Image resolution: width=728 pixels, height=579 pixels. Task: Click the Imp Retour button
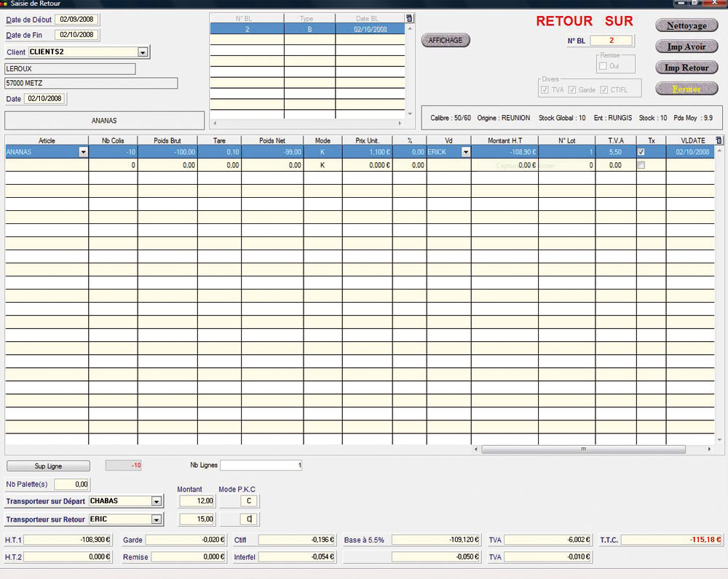687,67
